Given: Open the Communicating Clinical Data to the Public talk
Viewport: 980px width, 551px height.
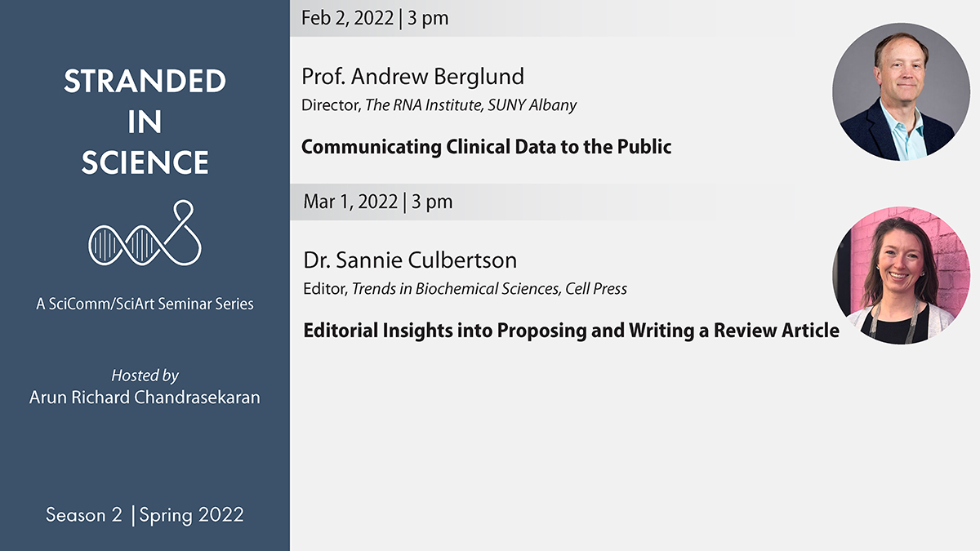Looking at the screenshot, I should (486, 147).
